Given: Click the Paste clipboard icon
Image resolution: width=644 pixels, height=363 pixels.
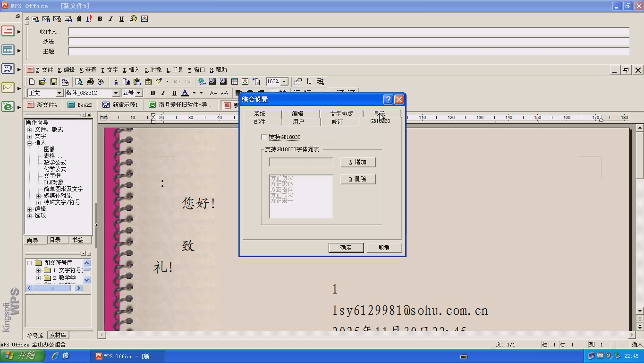Looking at the screenshot, I should click(x=137, y=82).
